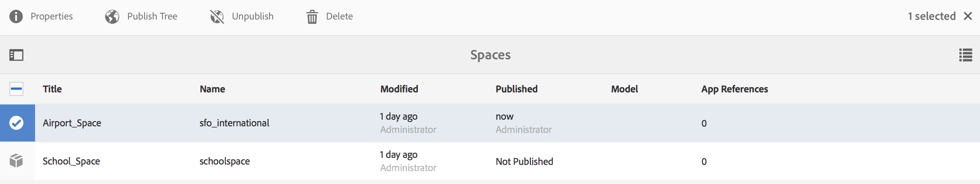Click the Unpublish label in toolbar

(x=253, y=16)
